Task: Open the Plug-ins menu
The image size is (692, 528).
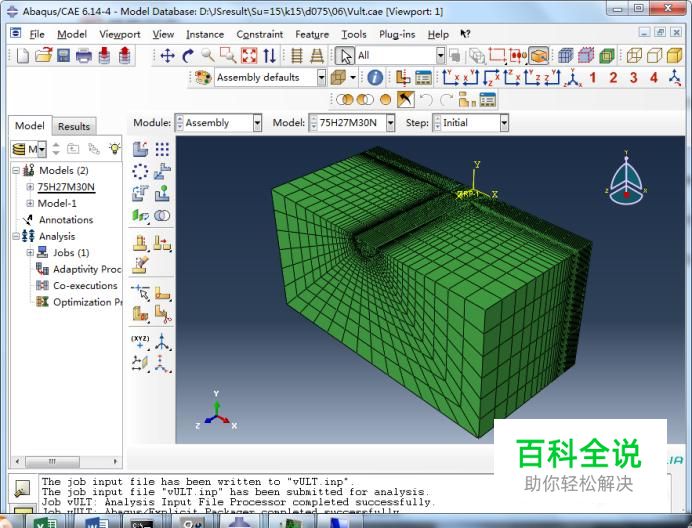Action: pyautogui.click(x=397, y=34)
